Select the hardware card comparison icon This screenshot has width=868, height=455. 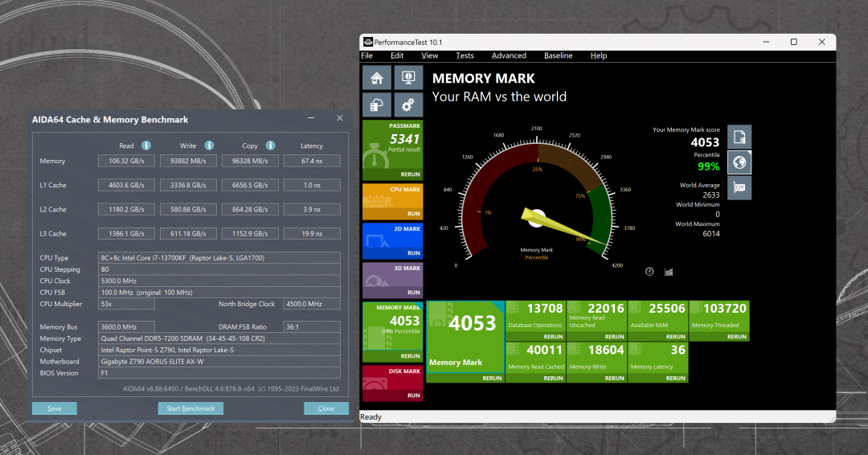point(739,187)
